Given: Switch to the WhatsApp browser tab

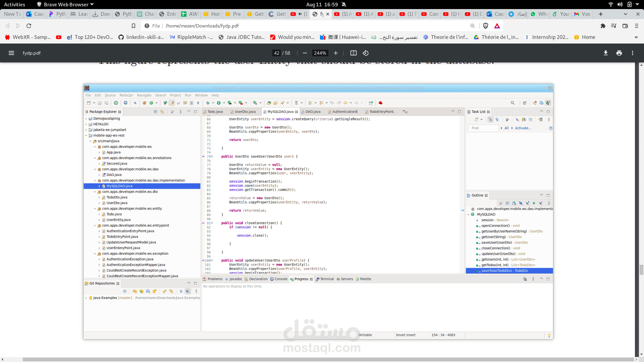Looking at the screenshot, I should coord(539,14).
